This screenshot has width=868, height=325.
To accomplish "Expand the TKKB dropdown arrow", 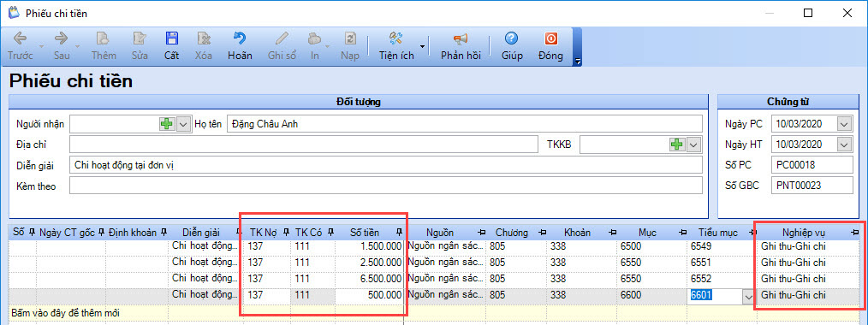I will (x=694, y=145).
